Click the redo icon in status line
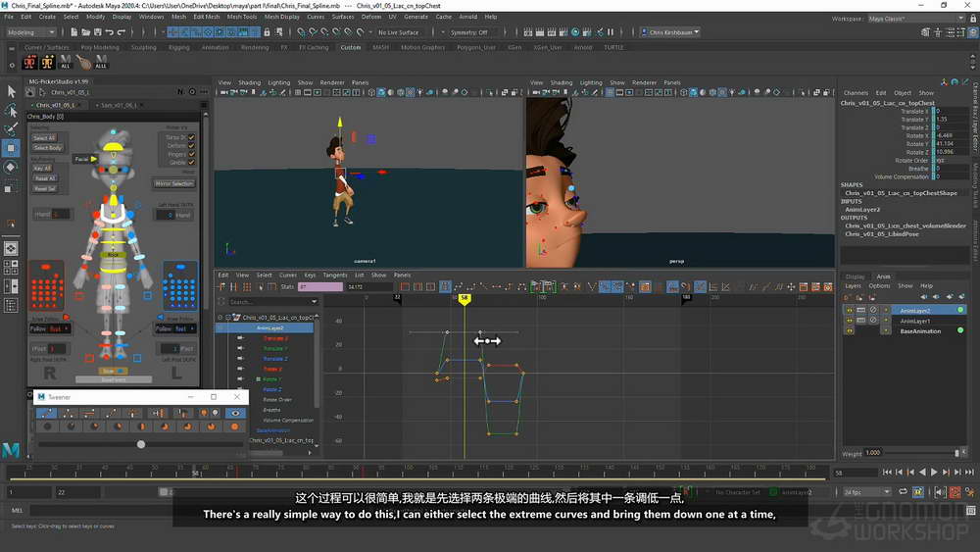Screen dimensions: 980x552 122,32
